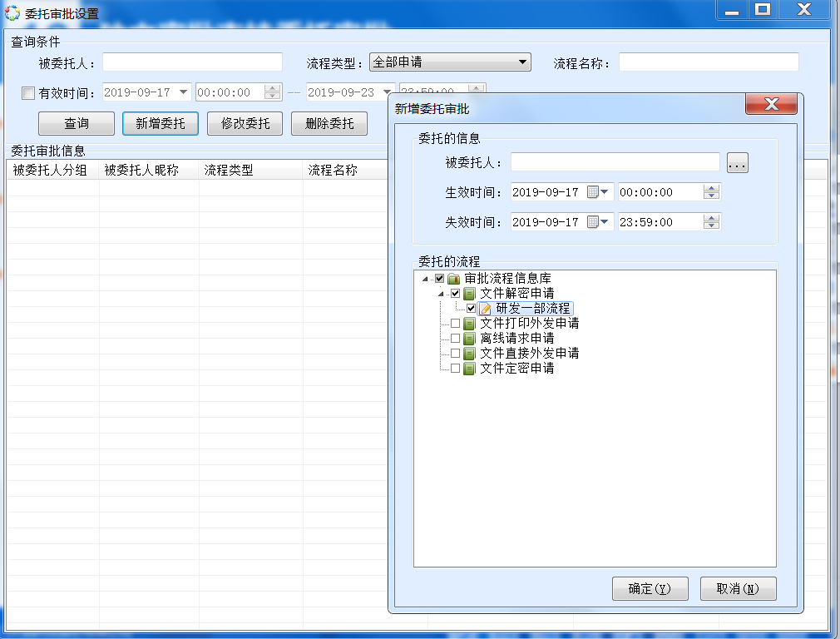840x639 pixels.
Task: Maximize the 委托审批设置 window
Action: [x=763, y=10]
